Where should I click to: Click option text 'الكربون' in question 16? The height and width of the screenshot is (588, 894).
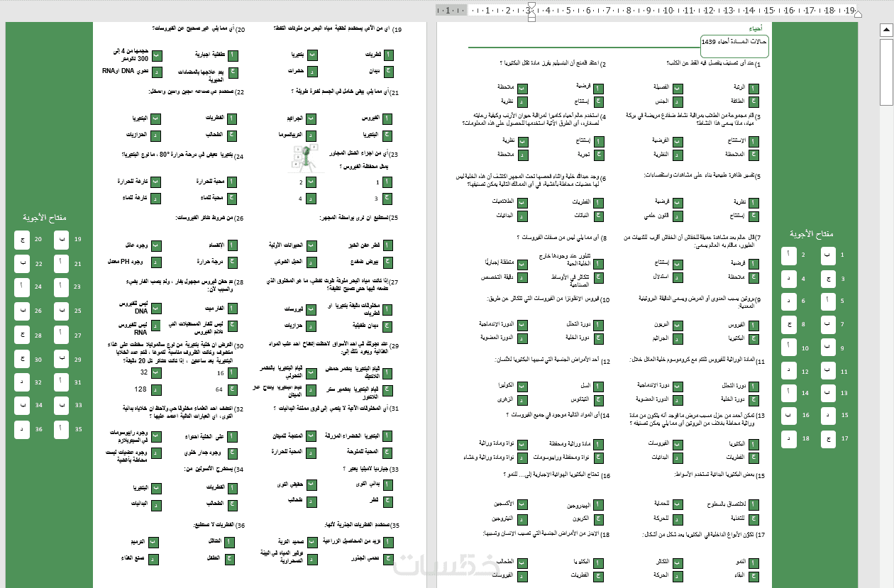(582, 518)
